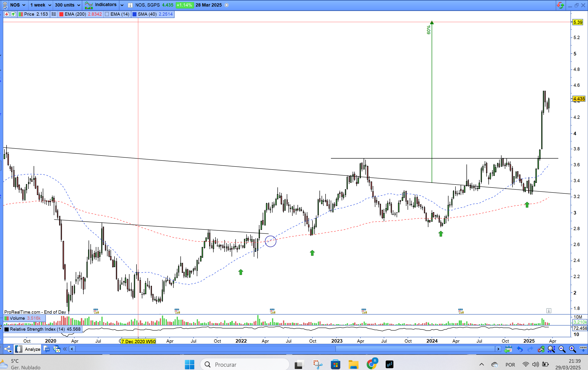Click the NOS info icon
Screen dimensions: 588x370
pyautogui.click(x=130, y=5)
